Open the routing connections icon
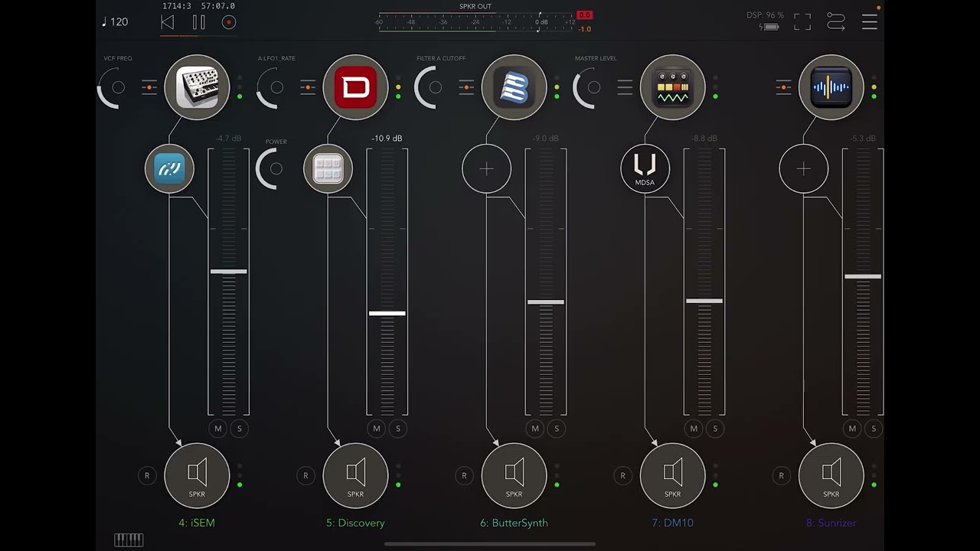The height and width of the screenshot is (551, 980). 836,22
